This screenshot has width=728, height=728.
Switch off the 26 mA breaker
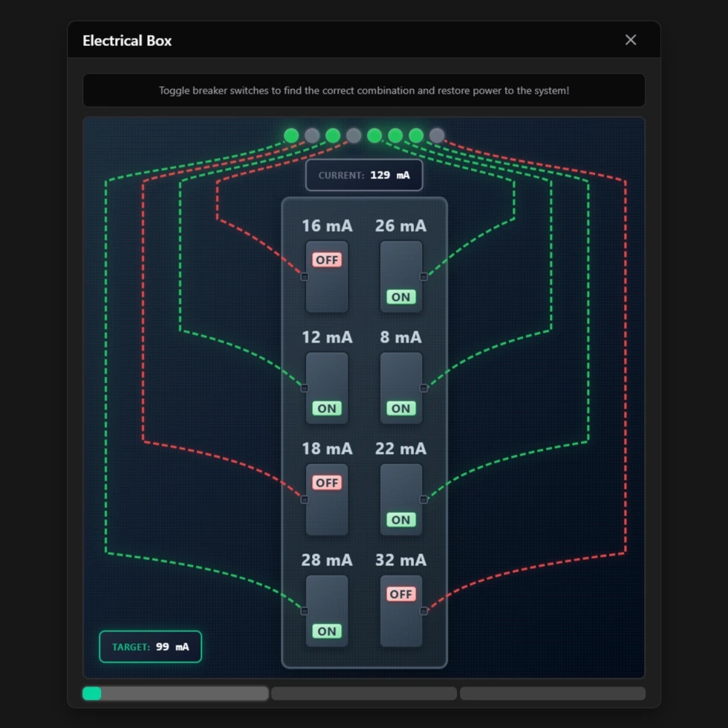pyautogui.click(x=401, y=276)
